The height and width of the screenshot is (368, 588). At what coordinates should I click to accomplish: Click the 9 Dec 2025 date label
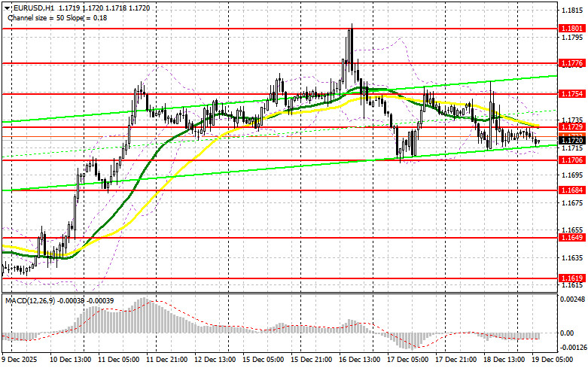(20, 360)
